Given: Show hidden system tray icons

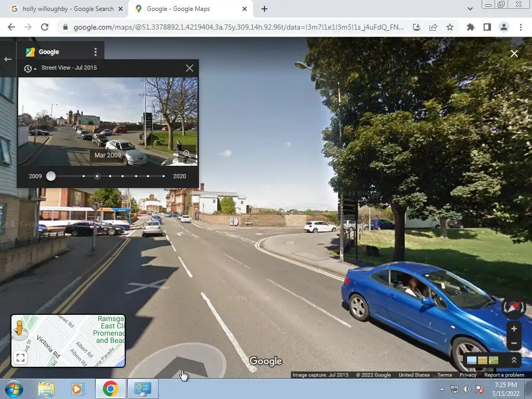Looking at the screenshot, I should click(442, 389).
